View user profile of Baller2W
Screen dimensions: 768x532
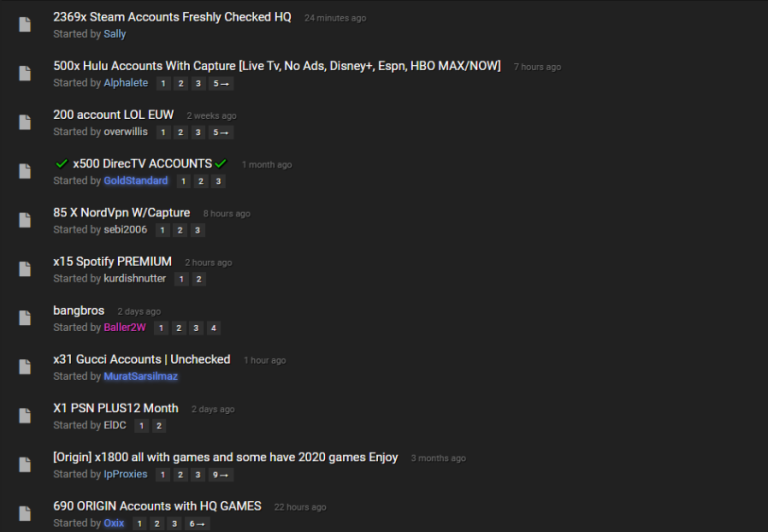click(x=125, y=327)
